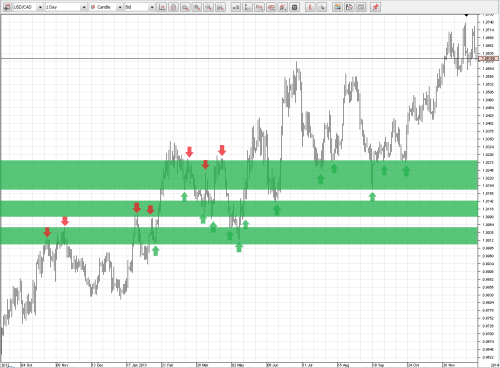The image size is (500, 368).
Task: Click the zoom in magnifier icon
Action: click(197, 7)
